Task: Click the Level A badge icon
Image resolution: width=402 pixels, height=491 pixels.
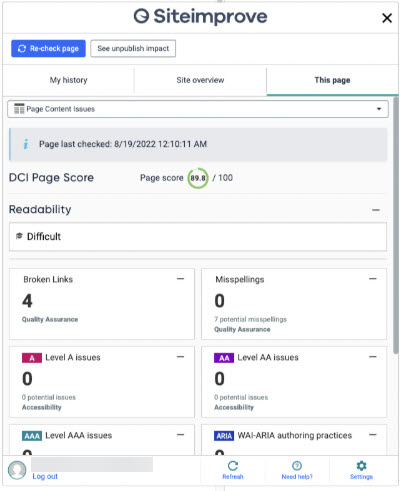Action: (x=32, y=358)
